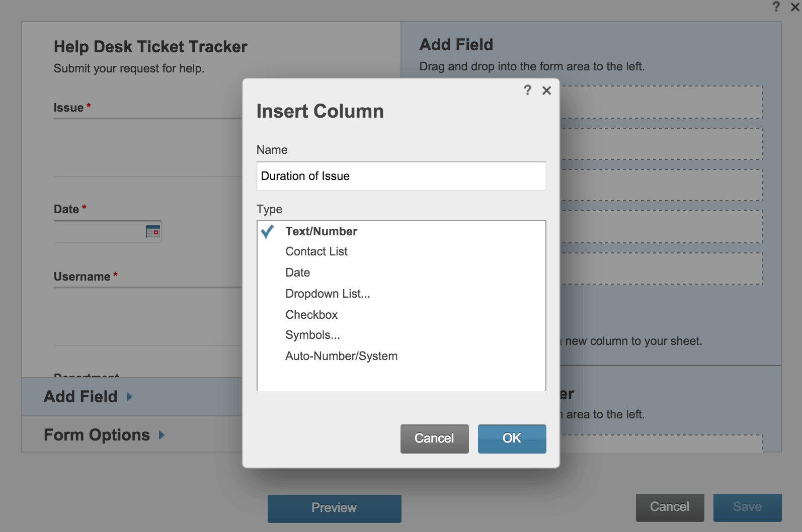Select the Contact List column type
This screenshot has width=802, height=532.
316,251
